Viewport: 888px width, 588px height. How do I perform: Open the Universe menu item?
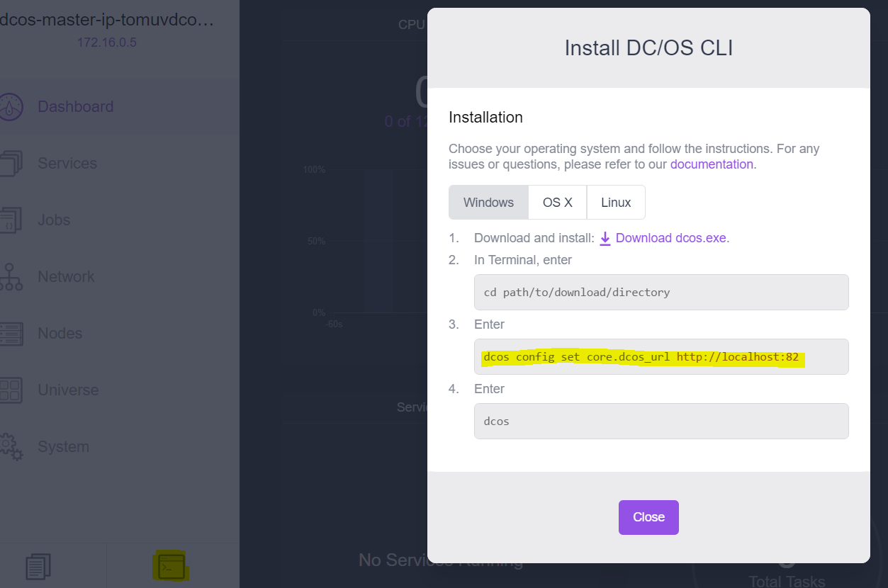click(68, 390)
